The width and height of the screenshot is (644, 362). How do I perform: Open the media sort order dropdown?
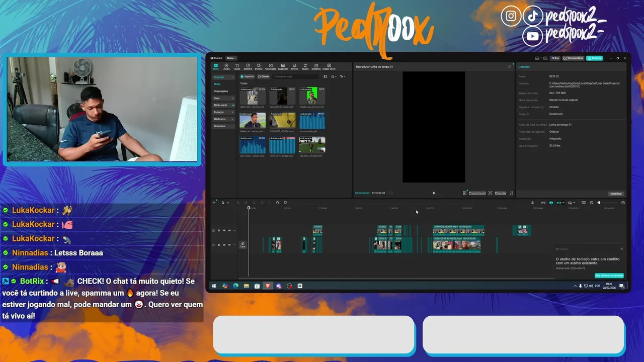334,76
